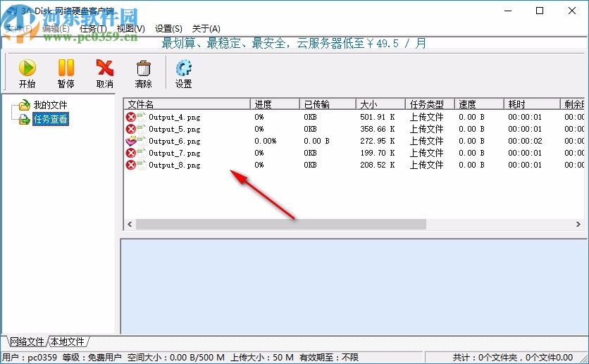Viewport: 589px width, 364px height.
Task: Open the 任务(T) menu
Action: coord(93,29)
